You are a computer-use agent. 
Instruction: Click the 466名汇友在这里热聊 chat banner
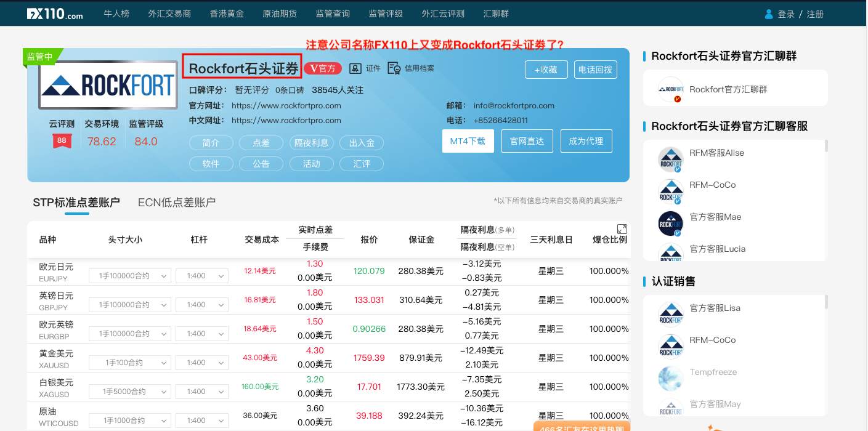(582, 426)
